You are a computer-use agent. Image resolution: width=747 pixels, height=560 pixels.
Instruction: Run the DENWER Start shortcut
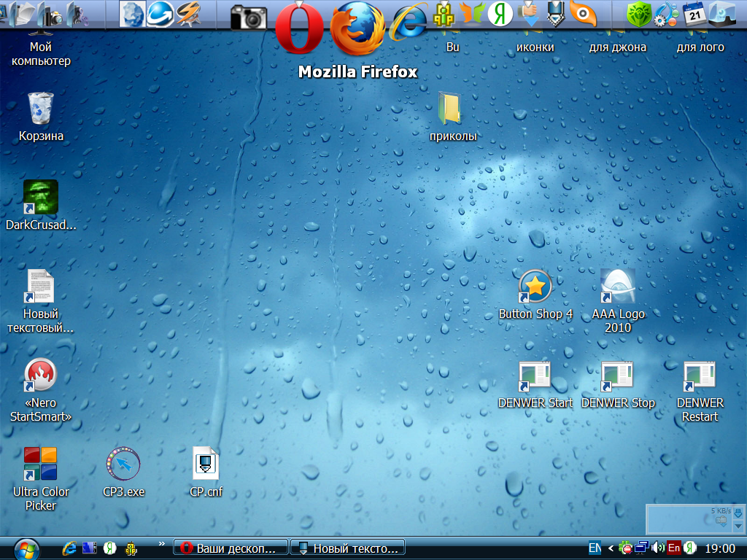tap(535, 377)
